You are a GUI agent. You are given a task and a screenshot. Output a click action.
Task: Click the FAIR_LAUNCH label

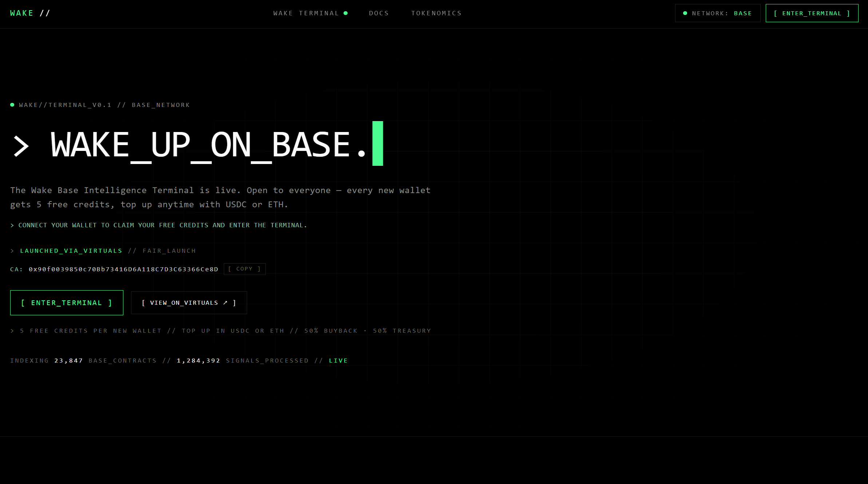click(169, 251)
